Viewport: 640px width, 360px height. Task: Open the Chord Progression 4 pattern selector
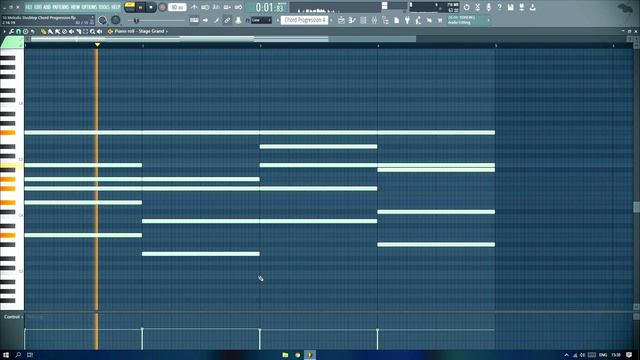click(x=304, y=20)
